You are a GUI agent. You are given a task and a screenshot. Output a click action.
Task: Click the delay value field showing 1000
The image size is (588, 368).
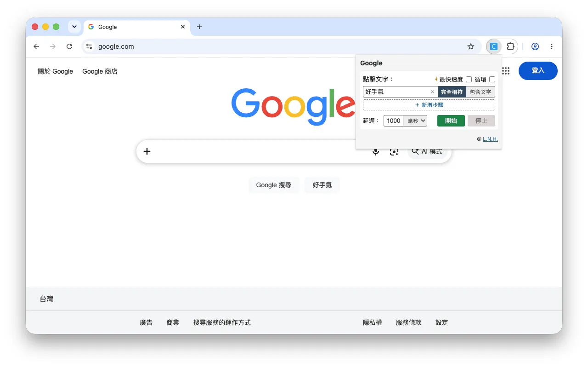pos(393,121)
